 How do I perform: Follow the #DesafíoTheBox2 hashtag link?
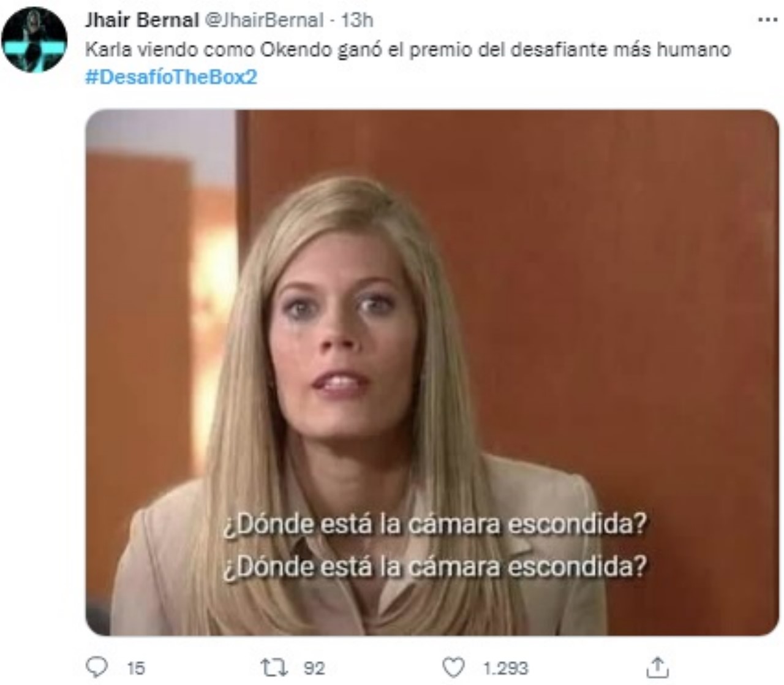(171, 77)
